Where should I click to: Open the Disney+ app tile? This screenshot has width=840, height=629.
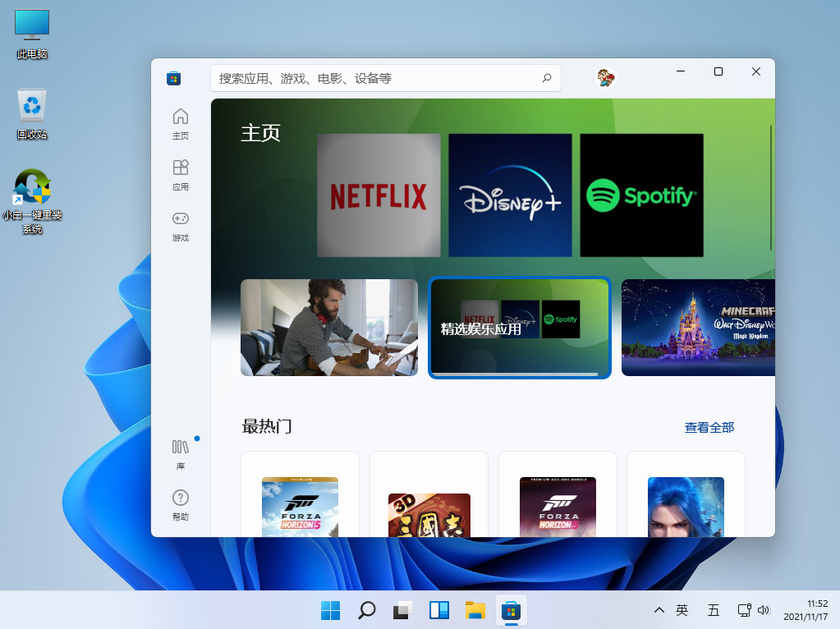click(x=510, y=195)
